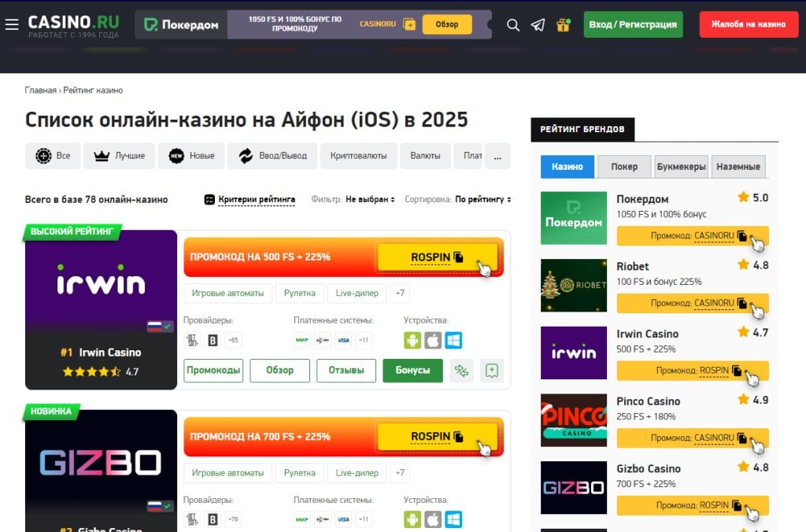Click Apple device icon in Gizbo card
The image size is (806, 532).
(x=433, y=519)
